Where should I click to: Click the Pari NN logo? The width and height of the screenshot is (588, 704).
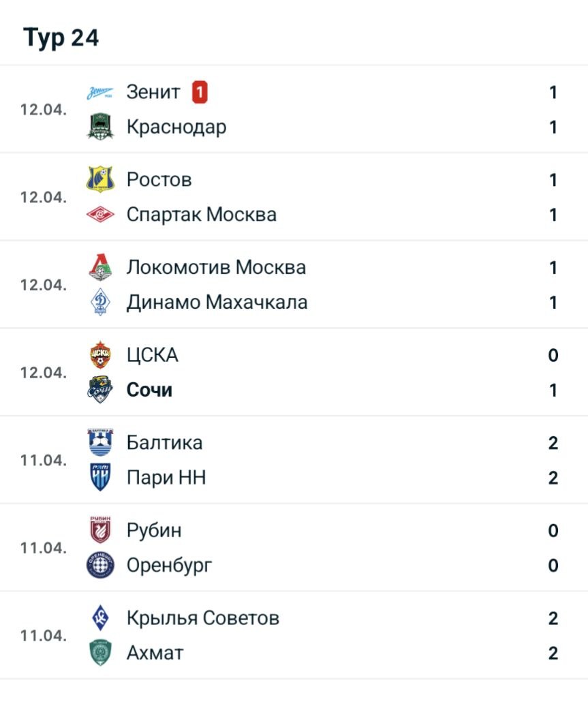tap(100, 478)
